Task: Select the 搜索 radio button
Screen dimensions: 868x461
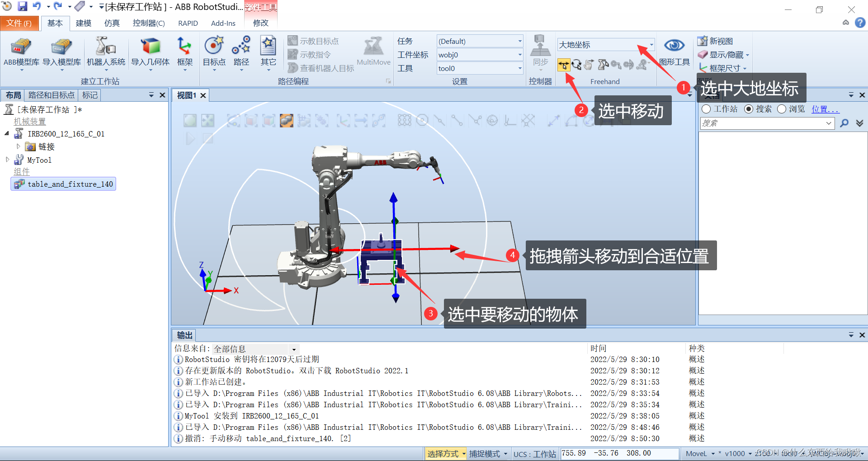Action: point(749,109)
